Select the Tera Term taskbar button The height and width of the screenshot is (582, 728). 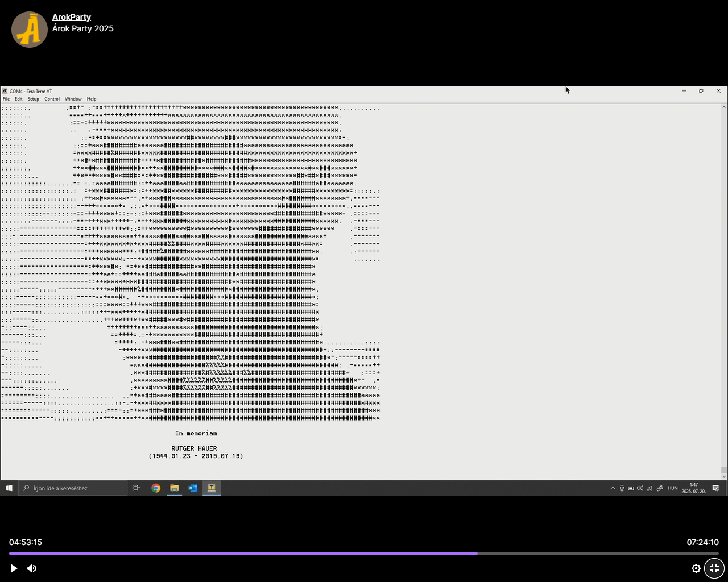(212, 488)
